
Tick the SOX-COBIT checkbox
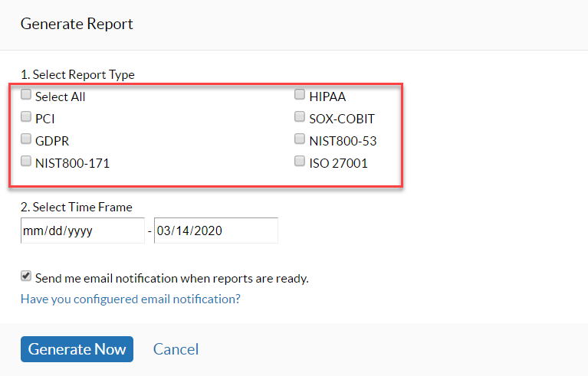(x=300, y=118)
